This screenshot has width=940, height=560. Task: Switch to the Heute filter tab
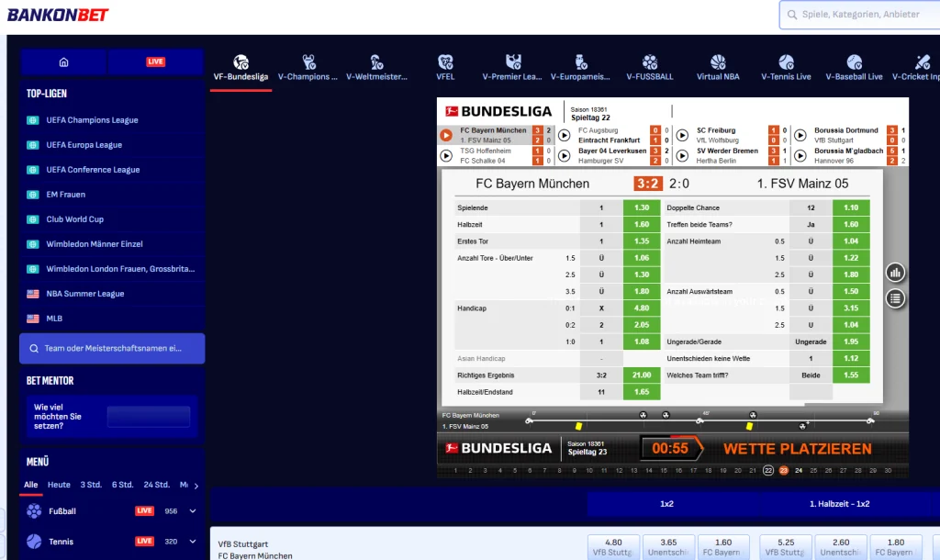59,484
